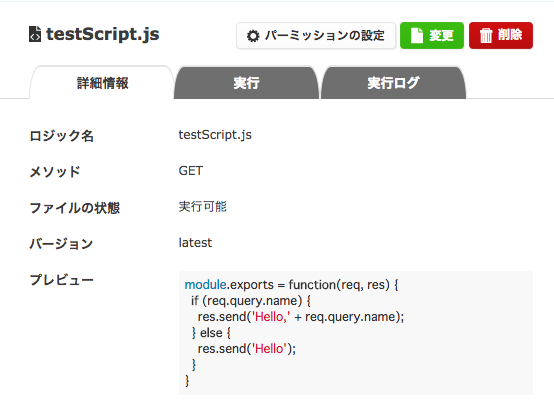Click the script file icon beside testScript.js title

[35, 34]
